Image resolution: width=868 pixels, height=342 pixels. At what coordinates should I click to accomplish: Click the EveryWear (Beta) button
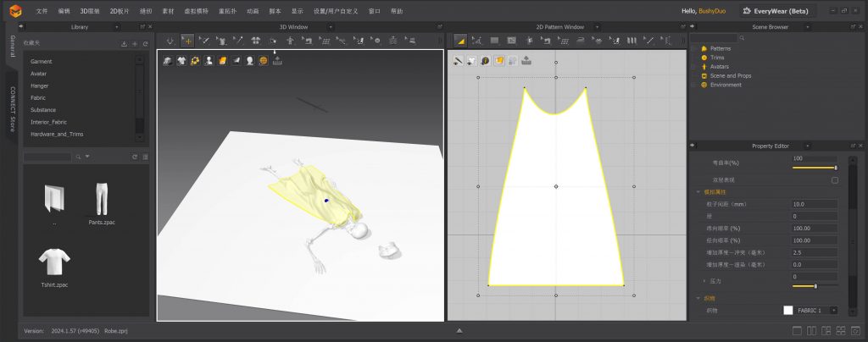pyautogui.click(x=776, y=11)
